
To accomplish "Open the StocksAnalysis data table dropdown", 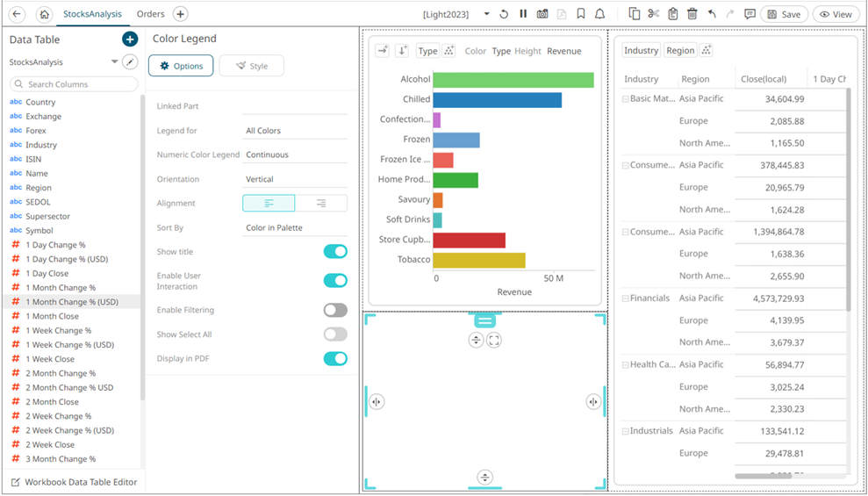I will (x=114, y=62).
